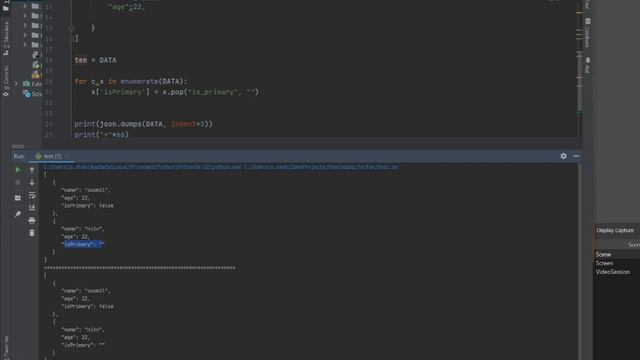Screen dimensions: 640x360
Task: Open the Structure tool window tab
Action: pyautogui.click(x=6, y=38)
